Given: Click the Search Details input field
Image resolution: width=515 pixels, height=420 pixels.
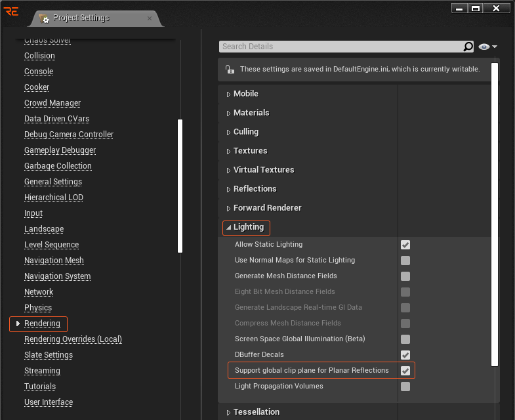Looking at the screenshot, I should [340, 47].
